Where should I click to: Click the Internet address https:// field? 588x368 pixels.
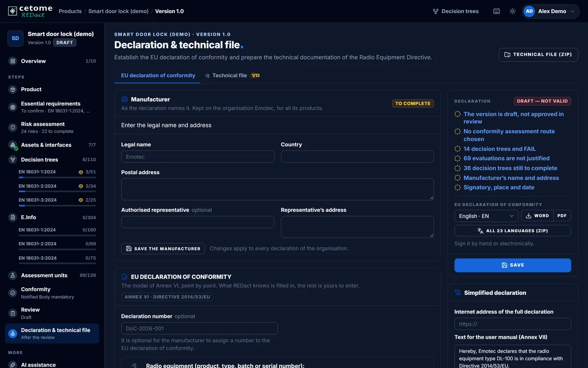click(513, 324)
